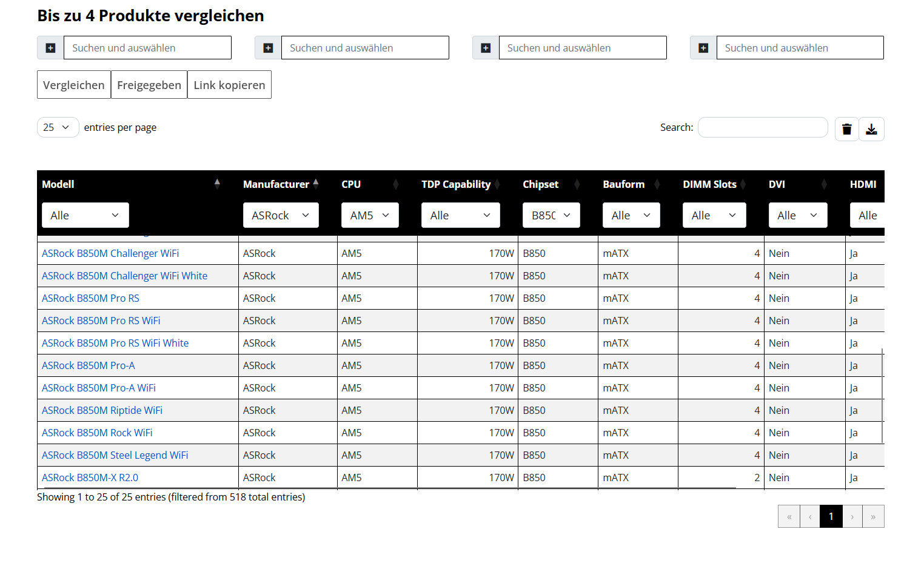This screenshot has width=924, height=569.
Task: Open the Manufacturer filter set to ASRock
Action: pos(281,215)
